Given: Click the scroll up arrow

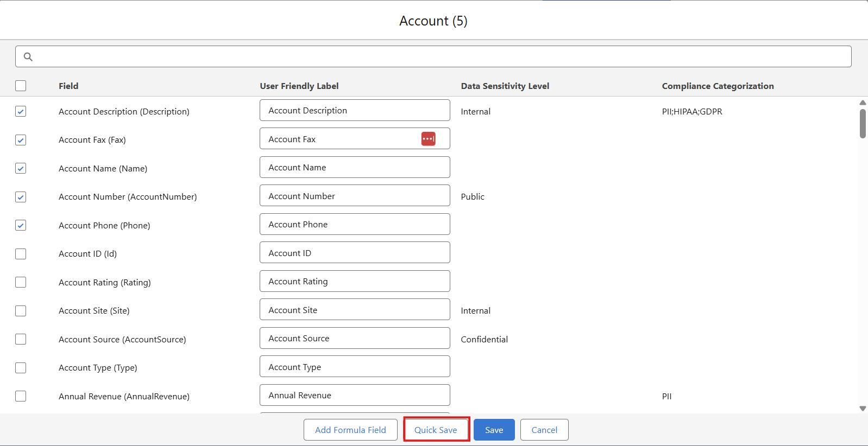Looking at the screenshot, I should [863, 103].
